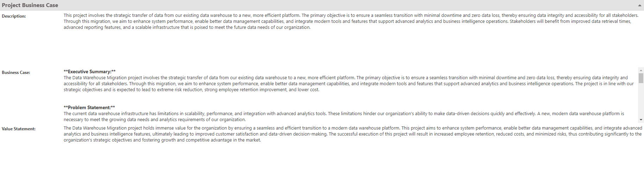This screenshot has width=644, height=175.
Task: Click inside the Executive Summary paragraph
Action: [x=348, y=84]
